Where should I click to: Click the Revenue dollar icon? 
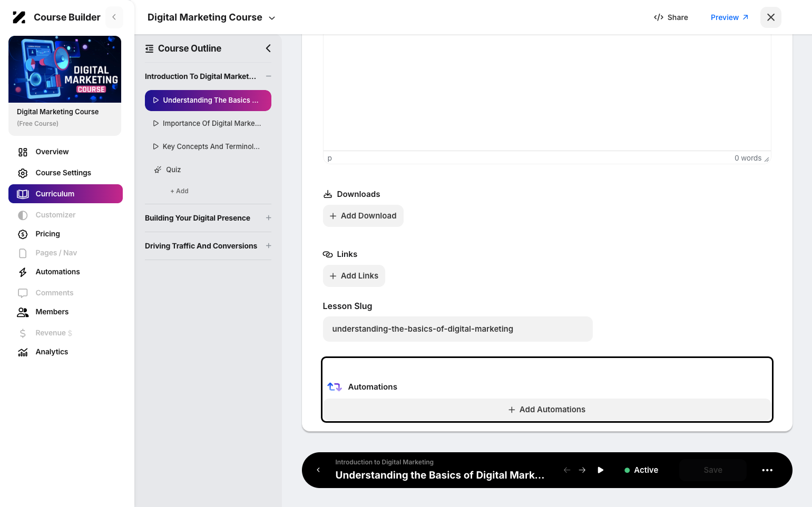[23, 333]
